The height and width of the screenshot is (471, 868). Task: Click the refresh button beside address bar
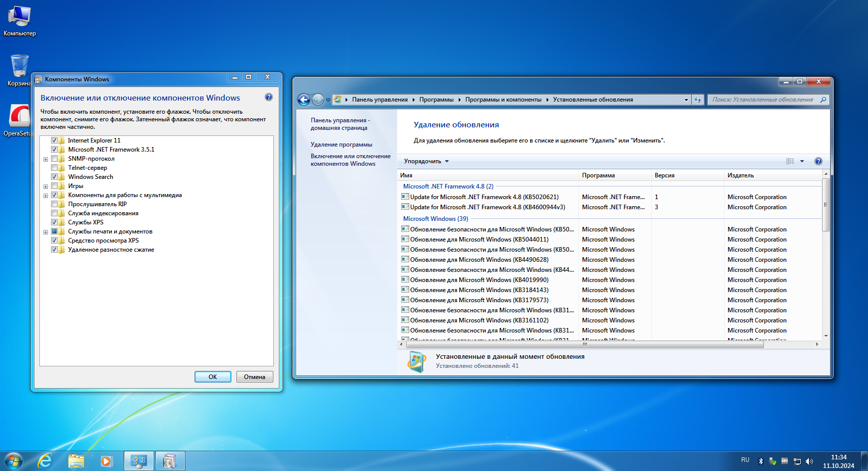click(698, 100)
